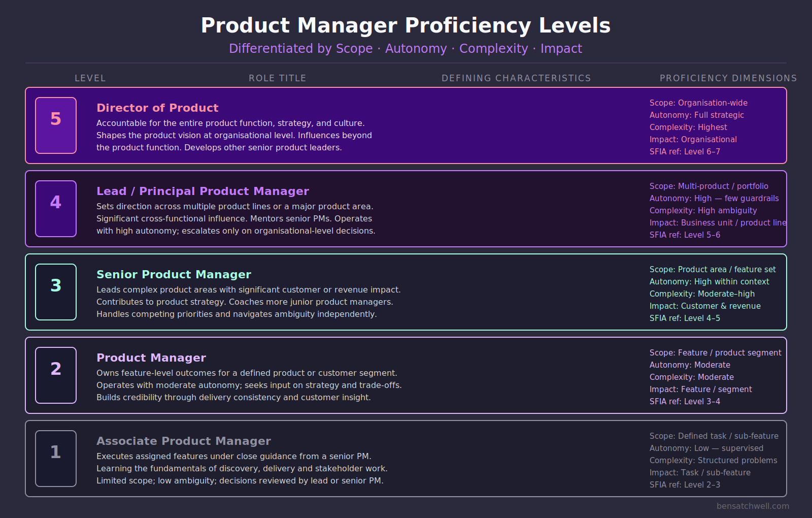
Task: Click the level 4 number badge
Action: point(56,209)
